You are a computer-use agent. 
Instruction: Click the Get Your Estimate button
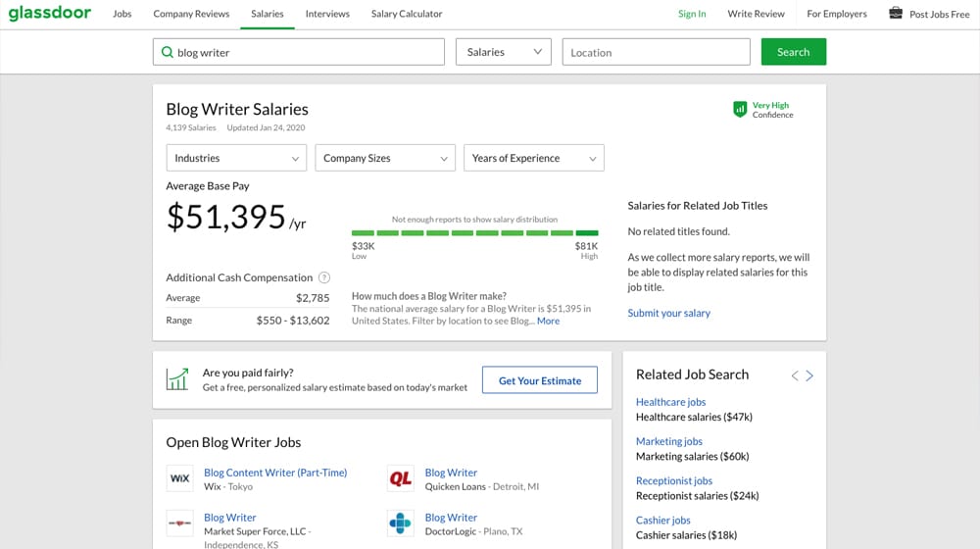[x=539, y=380]
